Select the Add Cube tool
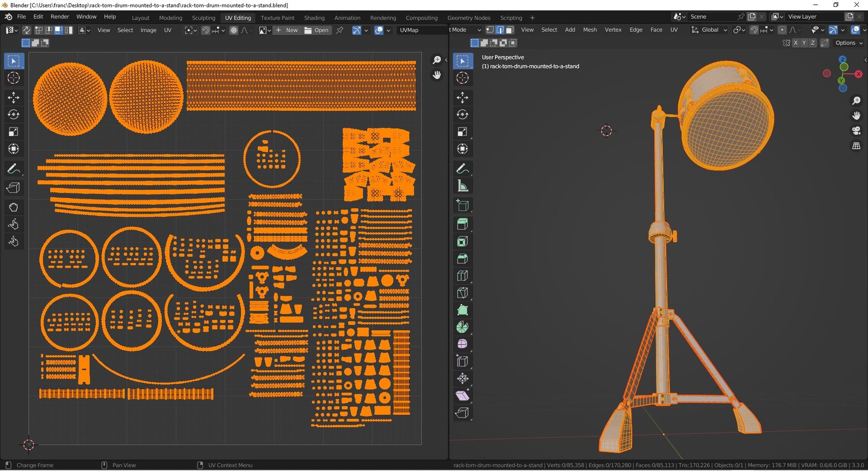 [462, 205]
